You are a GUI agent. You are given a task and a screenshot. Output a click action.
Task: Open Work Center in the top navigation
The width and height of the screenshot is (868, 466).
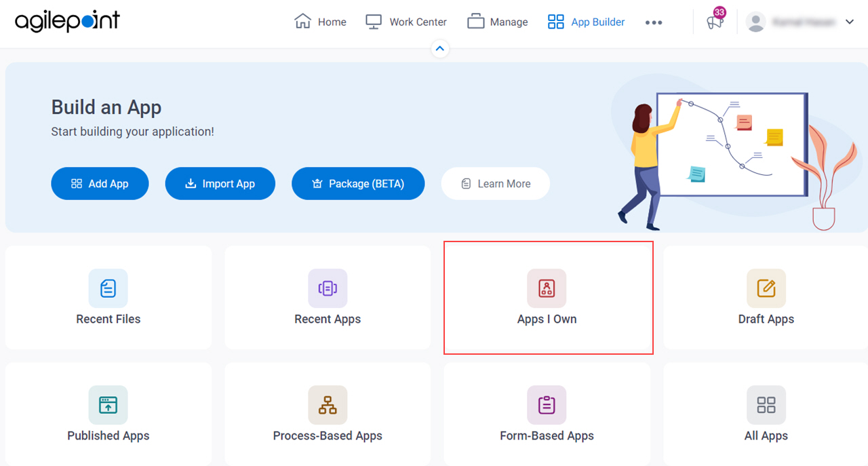point(406,22)
